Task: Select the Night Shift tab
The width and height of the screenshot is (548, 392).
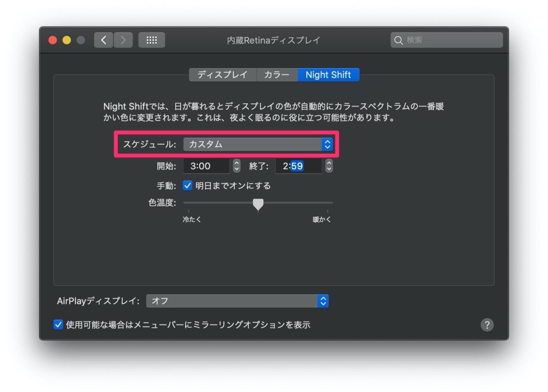Action: (329, 74)
